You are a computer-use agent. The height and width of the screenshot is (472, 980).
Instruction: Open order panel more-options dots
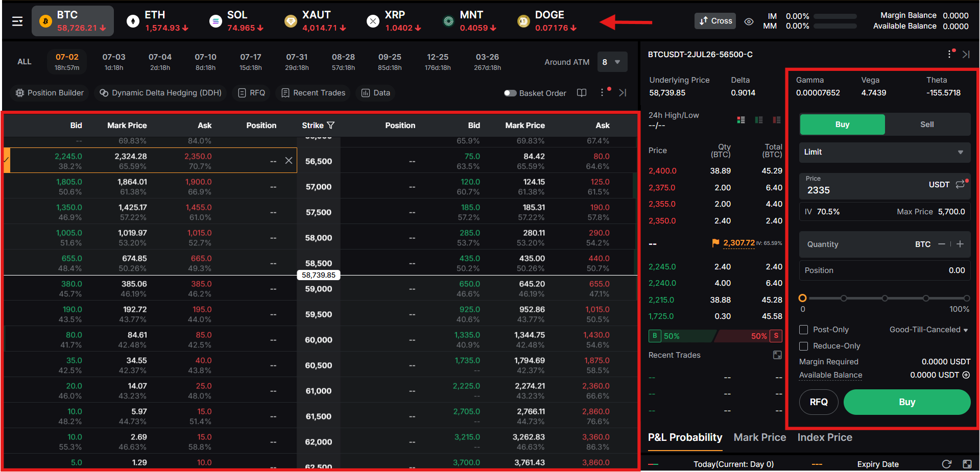(949, 54)
